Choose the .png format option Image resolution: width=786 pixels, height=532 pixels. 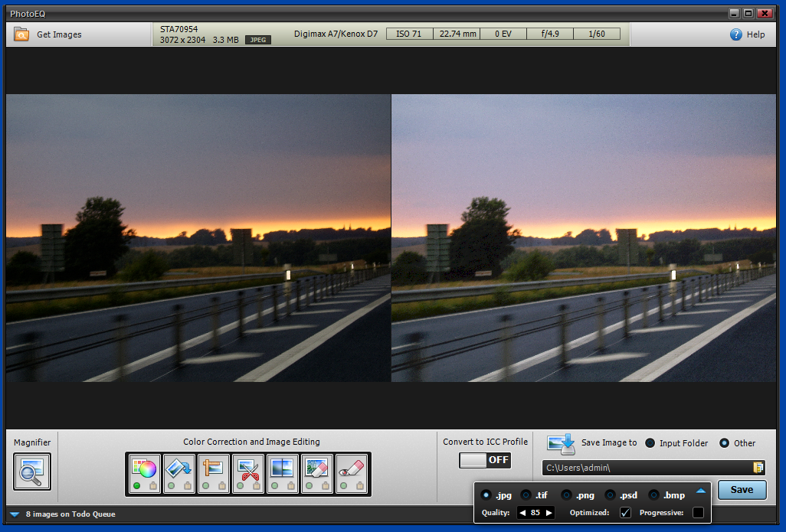(566, 495)
